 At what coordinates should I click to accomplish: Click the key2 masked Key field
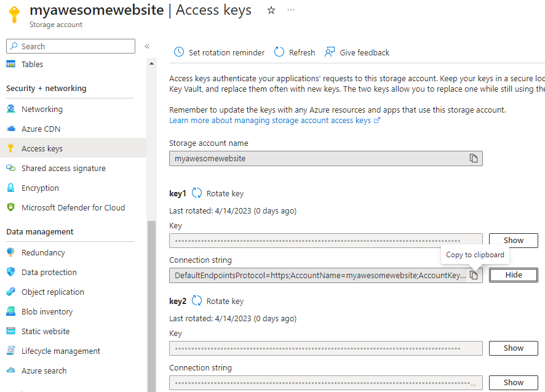tap(325, 348)
